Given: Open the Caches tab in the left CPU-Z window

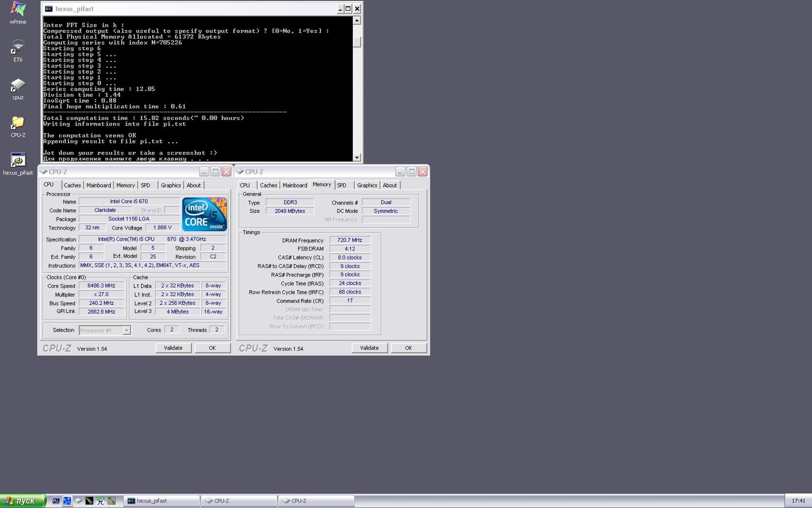Looking at the screenshot, I should [x=72, y=185].
